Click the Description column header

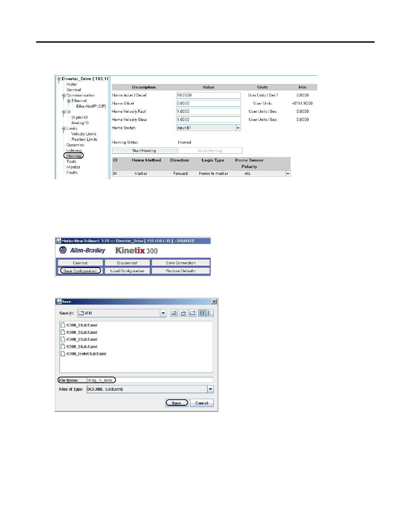(x=144, y=87)
